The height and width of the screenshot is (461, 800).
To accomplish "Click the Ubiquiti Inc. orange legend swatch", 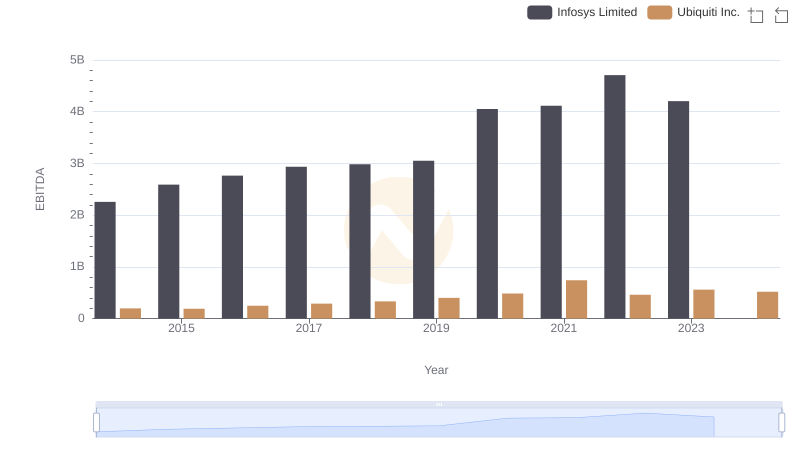I will pos(659,12).
